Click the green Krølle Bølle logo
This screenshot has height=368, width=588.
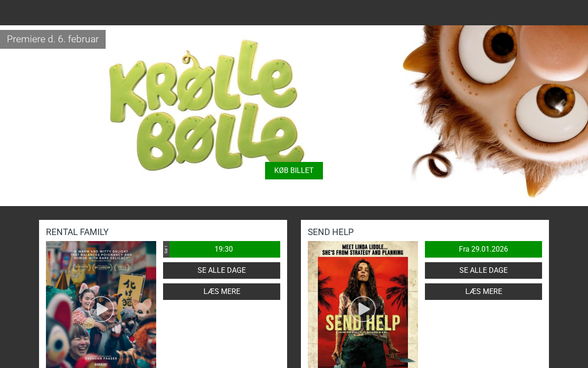(207, 105)
